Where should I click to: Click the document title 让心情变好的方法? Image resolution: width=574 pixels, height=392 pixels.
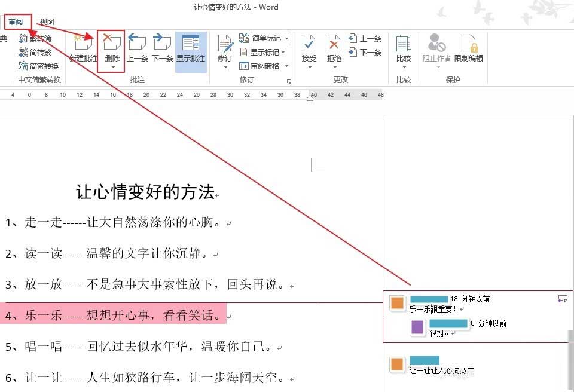[145, 192]
